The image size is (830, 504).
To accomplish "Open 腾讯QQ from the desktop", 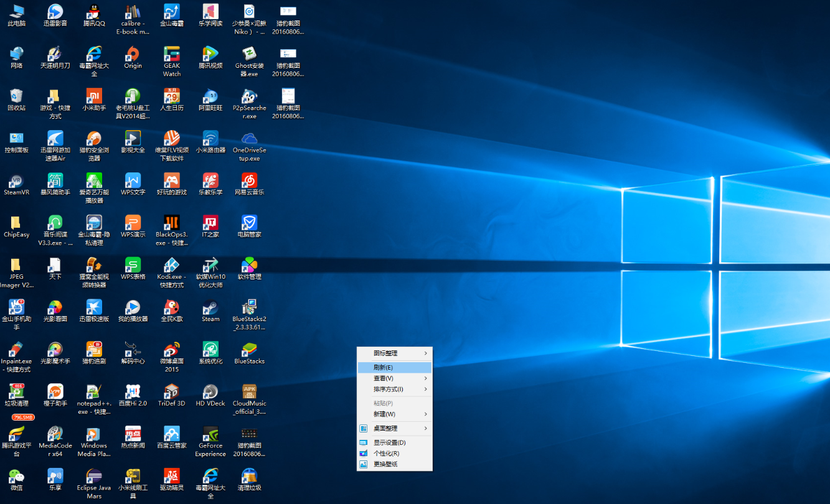I will click(x=93, y=12).
